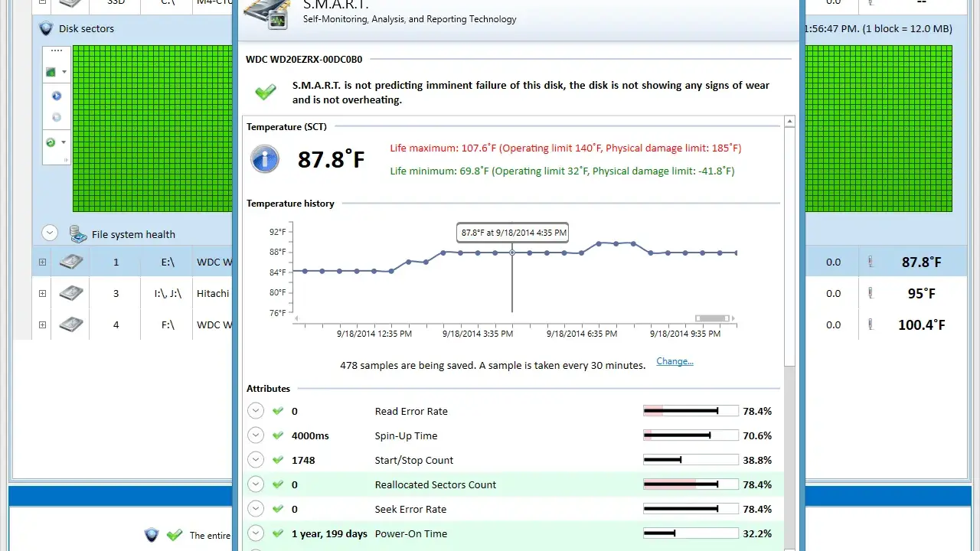Screen dimensions: 980x551
Task: Click the S.M.A.R.T. dialog header disk icon
Action: (x=266, y=14)
